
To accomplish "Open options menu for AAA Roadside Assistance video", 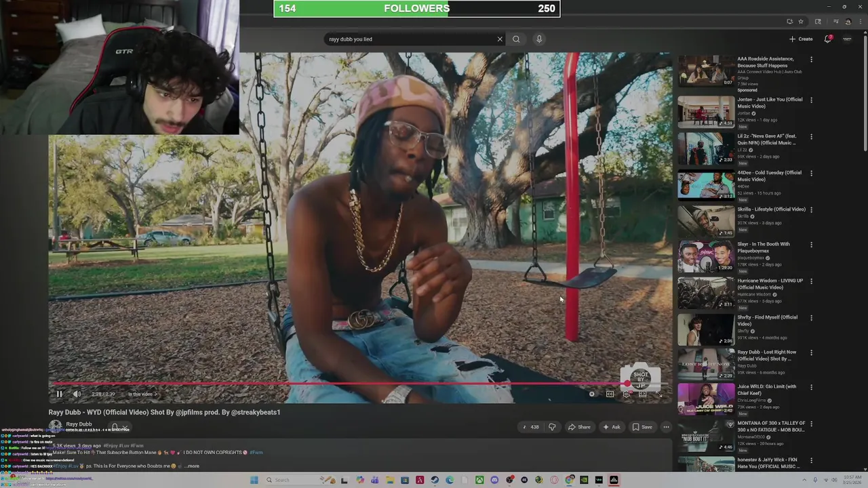I will pos(811,60).
